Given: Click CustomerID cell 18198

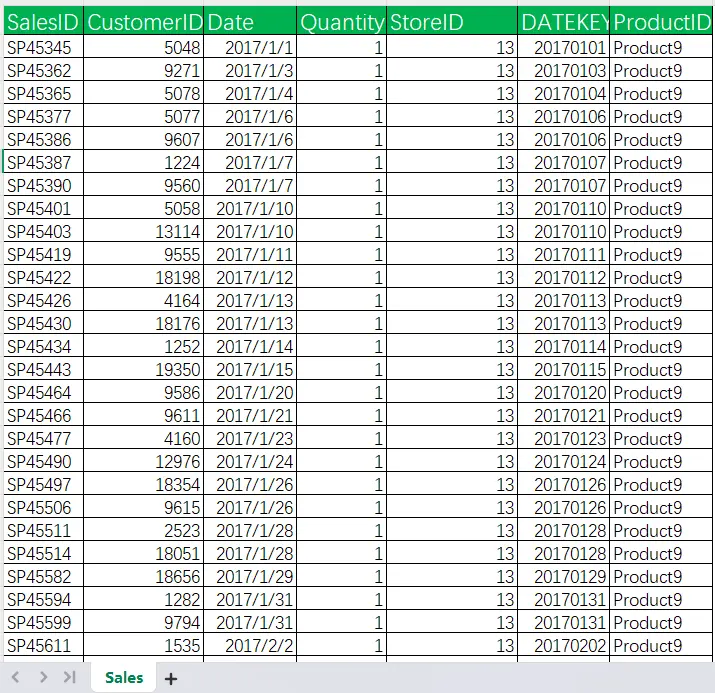Looking at the screenshot, I should coord(144,276).
